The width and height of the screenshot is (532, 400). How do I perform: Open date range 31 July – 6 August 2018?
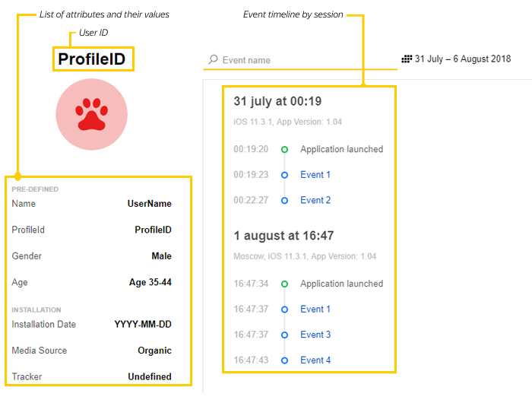coord(462,59)
